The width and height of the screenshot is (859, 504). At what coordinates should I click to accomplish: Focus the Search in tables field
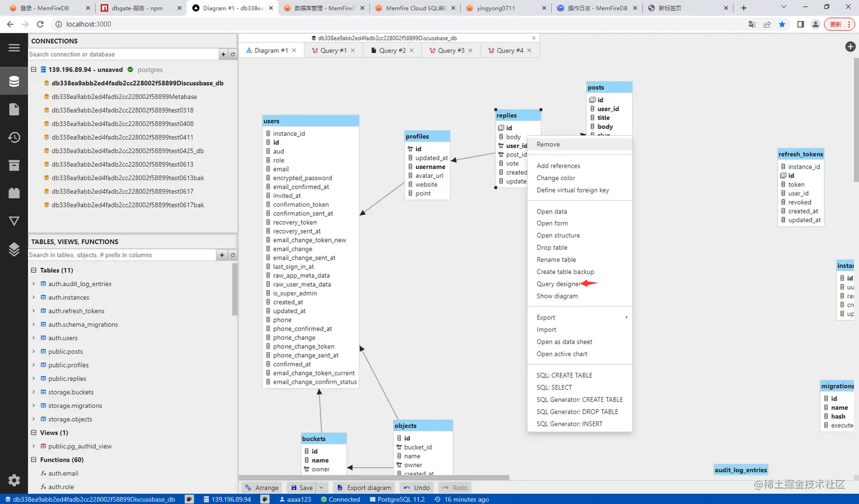coord(122,255)
